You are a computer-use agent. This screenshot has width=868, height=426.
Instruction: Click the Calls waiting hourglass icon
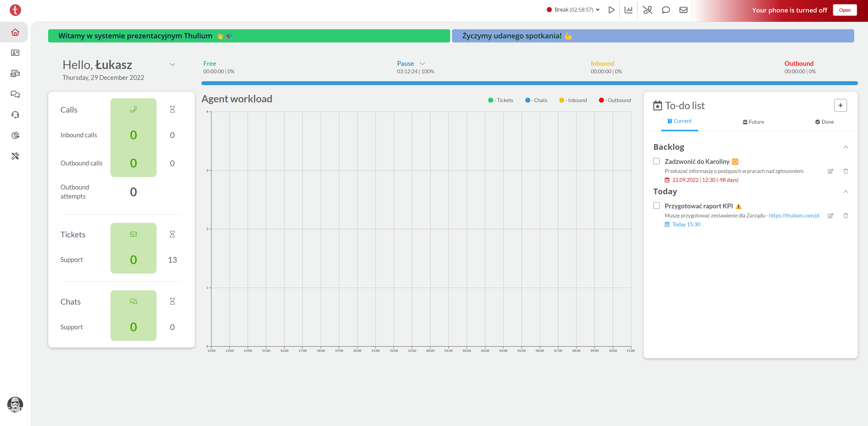(x=172, y=109)
